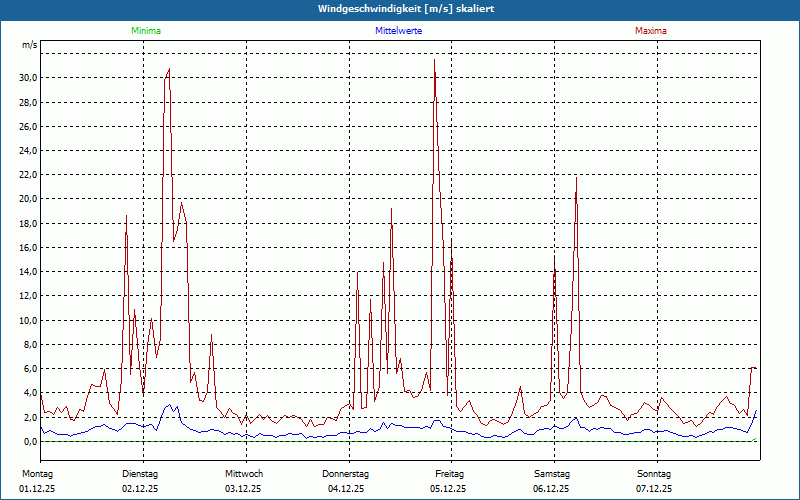Pick the Samstag day label
The height and width of the screenshot is (500, 800).
coord(552,473)
